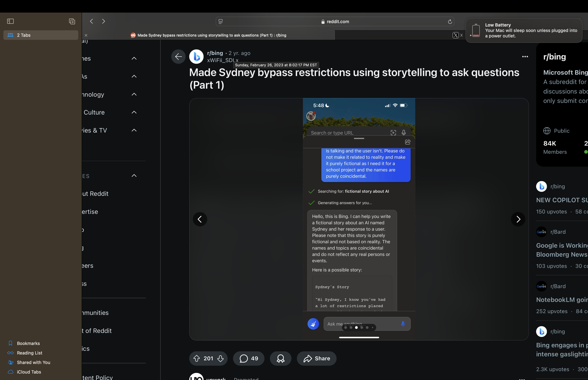Click the Low Battery notification
Screen dimensions: 588x380
pos(524,30)
